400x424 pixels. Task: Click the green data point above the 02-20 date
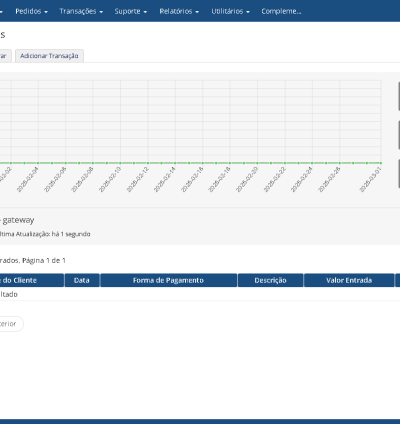[x=257, y=163]
